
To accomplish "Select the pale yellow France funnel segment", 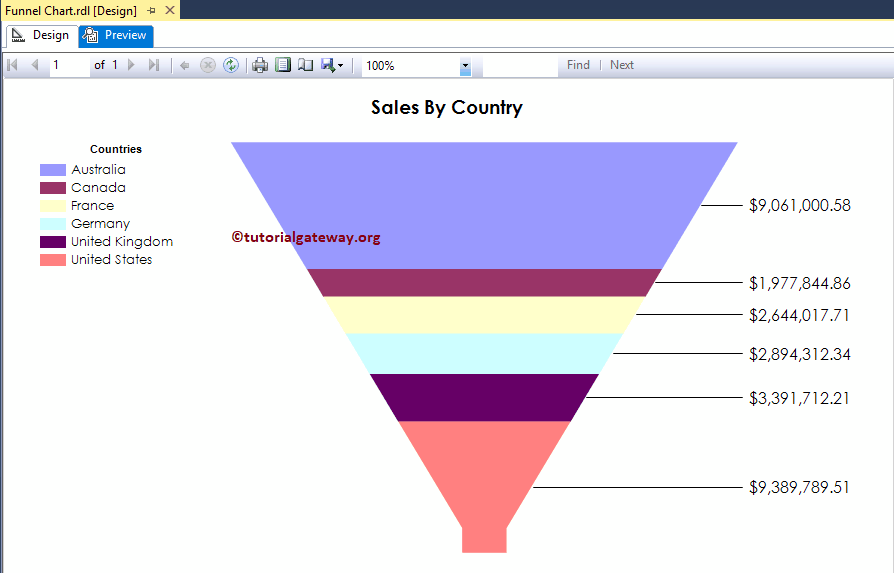I will click(x=484, y=315).
